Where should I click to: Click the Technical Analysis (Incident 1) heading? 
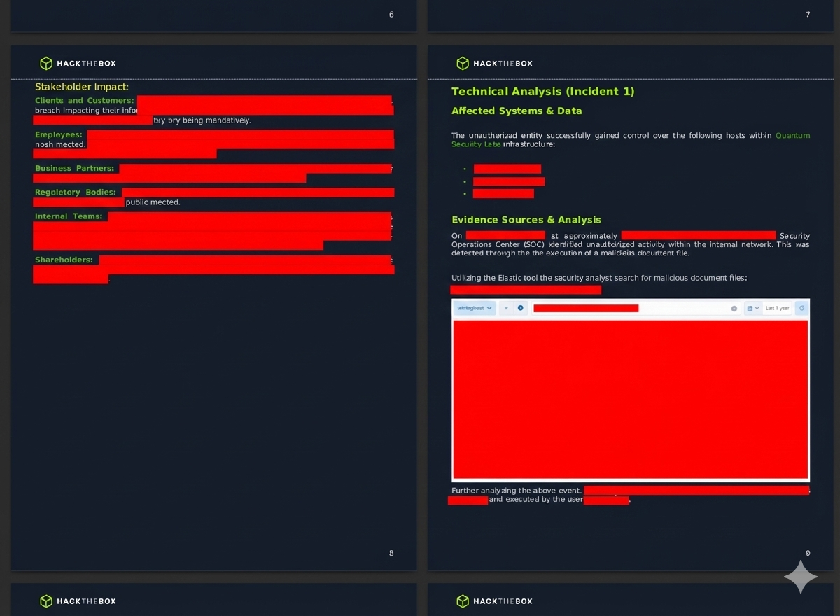click(542, 92)
